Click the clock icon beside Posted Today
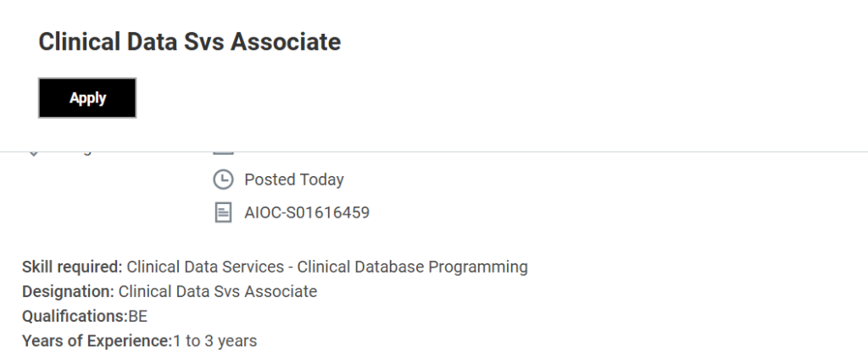Screen dimensions: 868x353 click(222, 179)
